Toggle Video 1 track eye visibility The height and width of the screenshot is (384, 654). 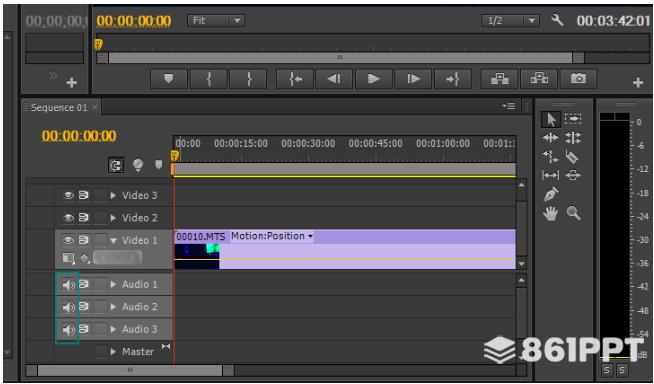tap(68, 240)
